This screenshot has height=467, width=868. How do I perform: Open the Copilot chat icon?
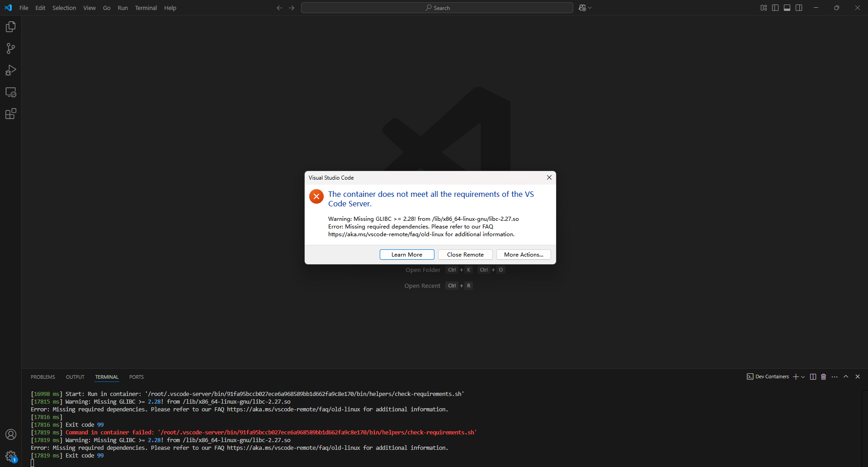[582, 8]
